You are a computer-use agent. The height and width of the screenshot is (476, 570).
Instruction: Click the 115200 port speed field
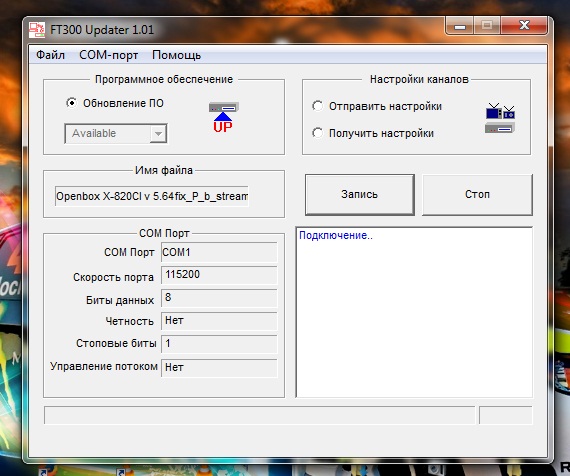219,275
